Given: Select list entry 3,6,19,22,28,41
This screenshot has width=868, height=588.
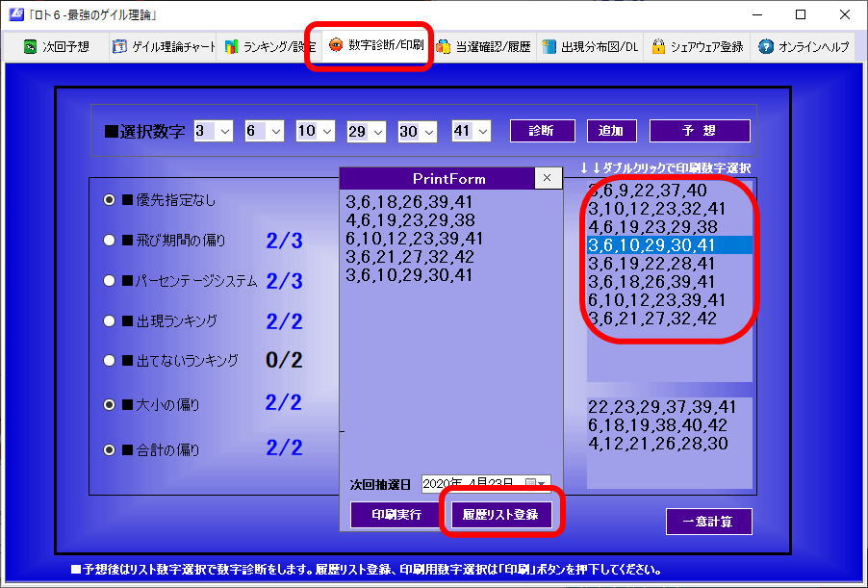Looking at the screenshot, I should (652, 263).
